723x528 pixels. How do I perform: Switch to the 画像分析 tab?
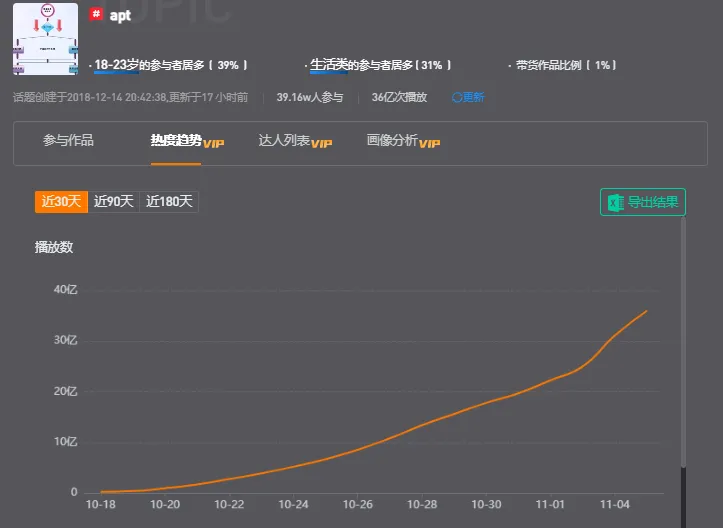point(392,141)
